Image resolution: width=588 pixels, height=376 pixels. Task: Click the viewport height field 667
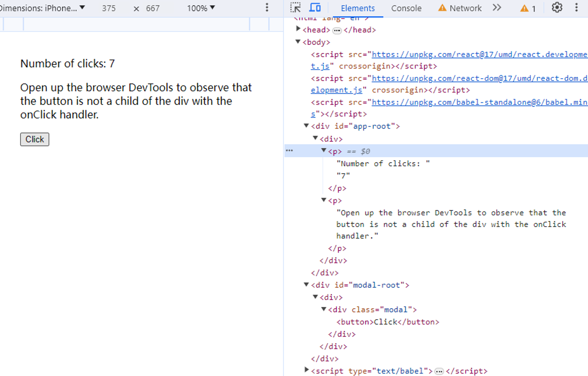153,8
